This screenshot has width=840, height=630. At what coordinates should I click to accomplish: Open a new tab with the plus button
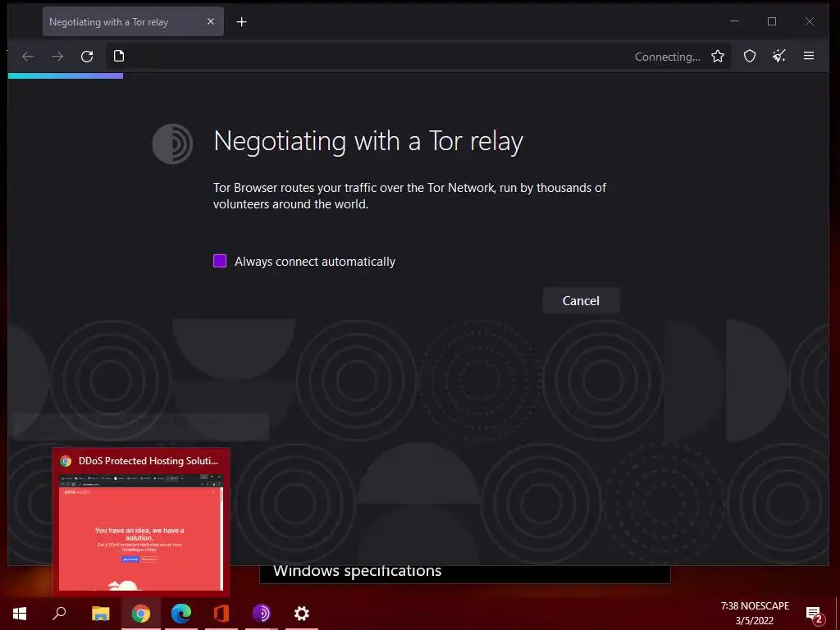click(x=242, y=22)
